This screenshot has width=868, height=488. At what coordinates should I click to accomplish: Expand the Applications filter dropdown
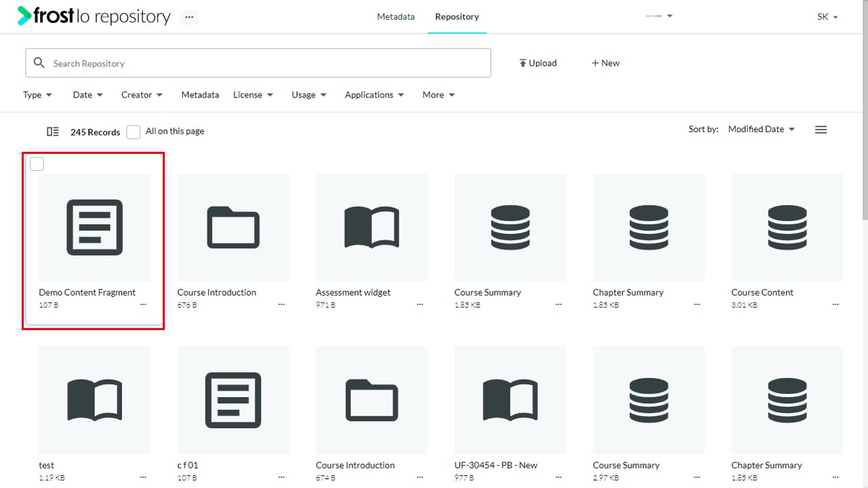(x=374, y=95)
